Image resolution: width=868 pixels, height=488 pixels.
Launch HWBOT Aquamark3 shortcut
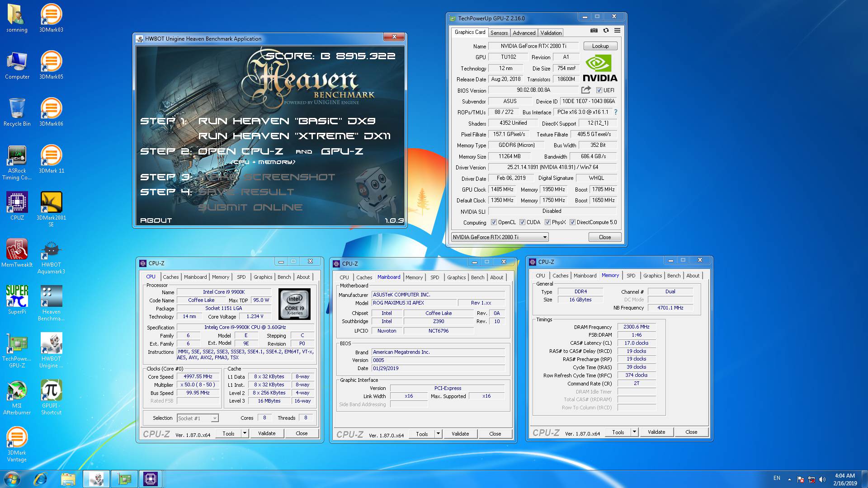(x=51, y=257)
